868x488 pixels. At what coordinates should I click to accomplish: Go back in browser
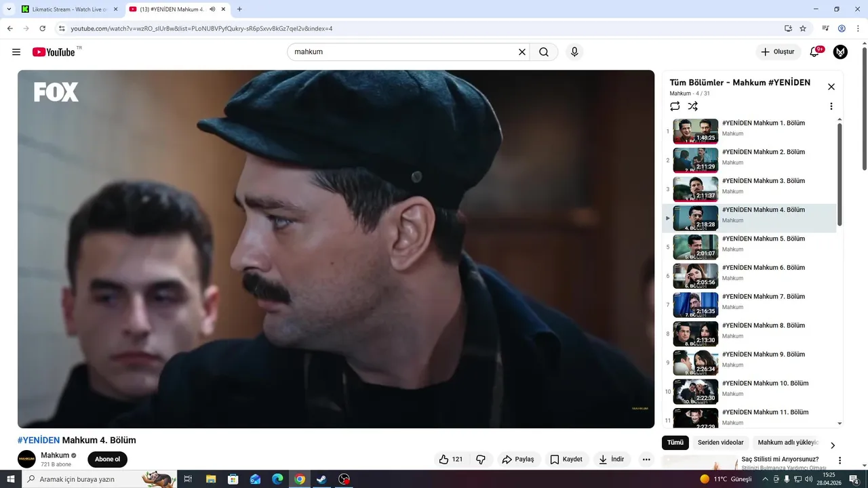pos(9,28)
